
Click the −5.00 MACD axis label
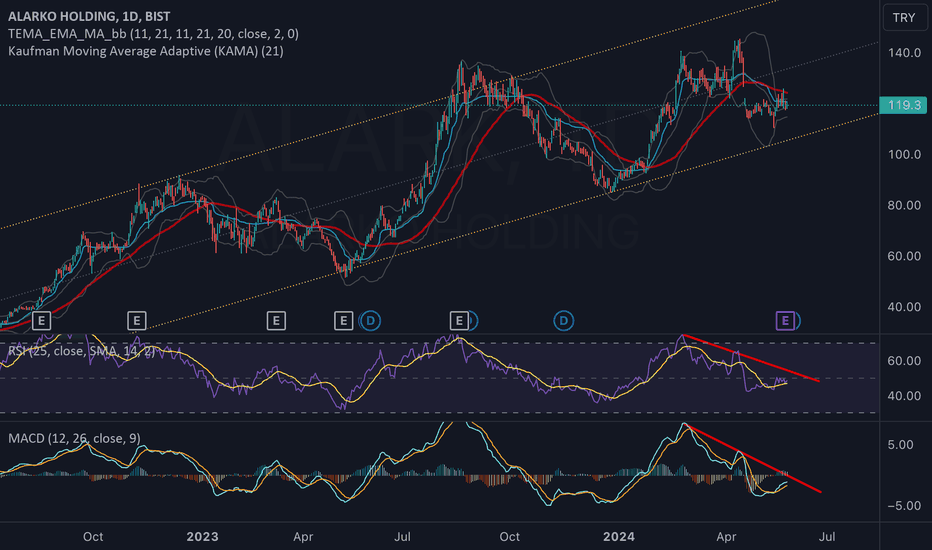click(x=905, y=506)
